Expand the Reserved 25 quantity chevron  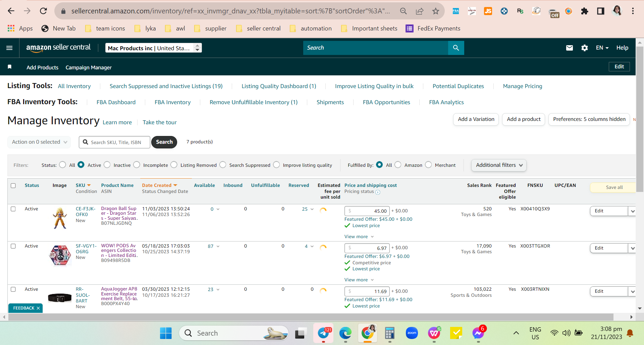pos(312,209)
